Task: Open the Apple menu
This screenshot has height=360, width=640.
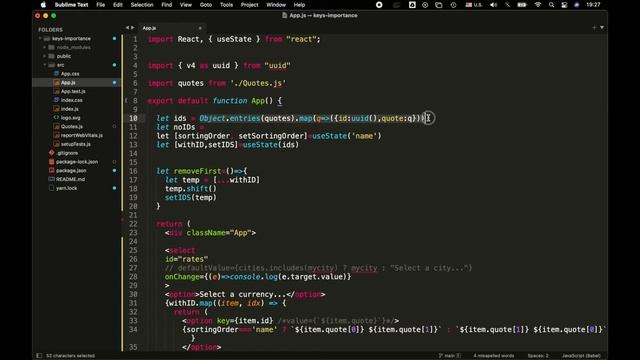Action: click(x=43, y=5)
